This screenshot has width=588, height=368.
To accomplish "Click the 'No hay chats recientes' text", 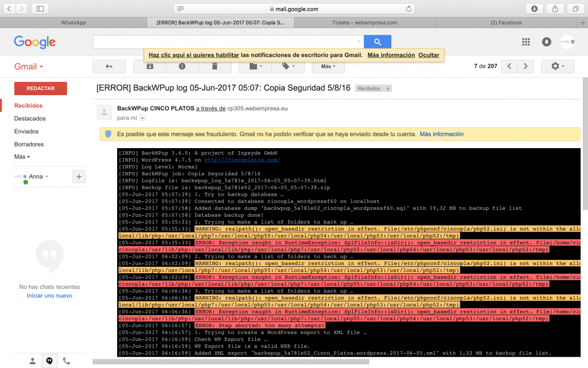I will (50, 287).
